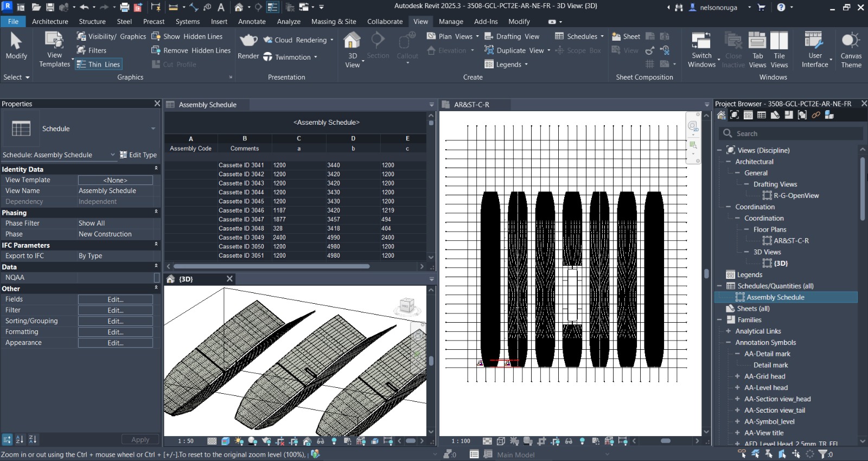Click the Sheet tool
The image size is (868, 461).
click(x=626, y=36)
